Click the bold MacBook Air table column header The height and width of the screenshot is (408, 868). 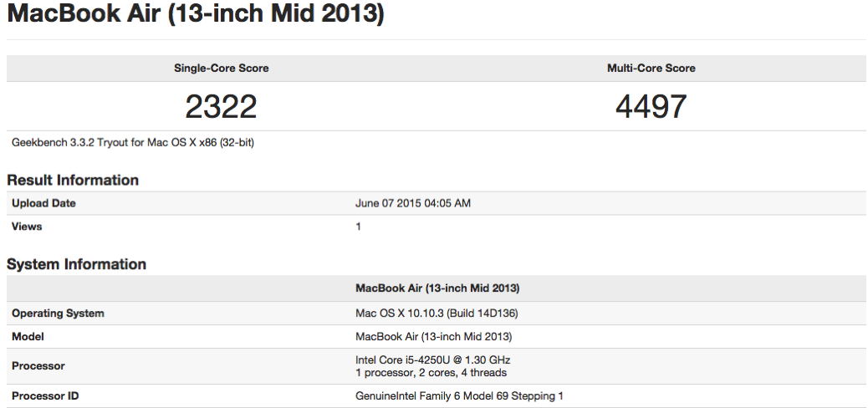tap(437, 288)
